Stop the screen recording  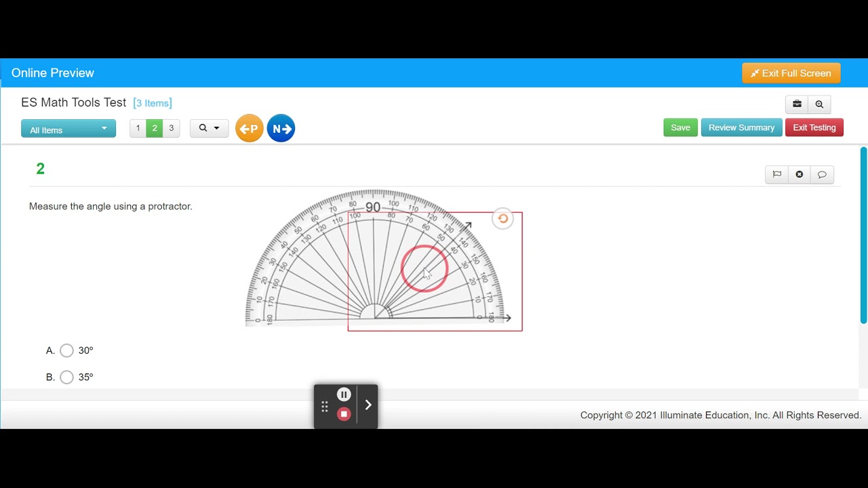[344, 414]
